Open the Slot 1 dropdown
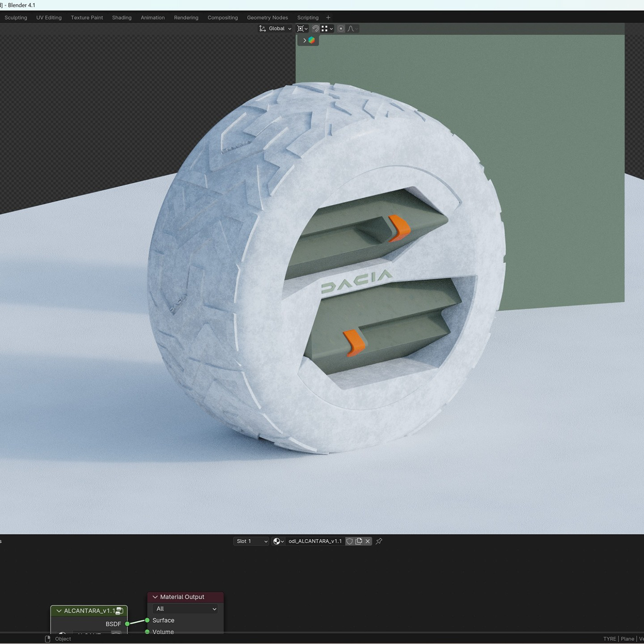 click(x=251, y=541)
